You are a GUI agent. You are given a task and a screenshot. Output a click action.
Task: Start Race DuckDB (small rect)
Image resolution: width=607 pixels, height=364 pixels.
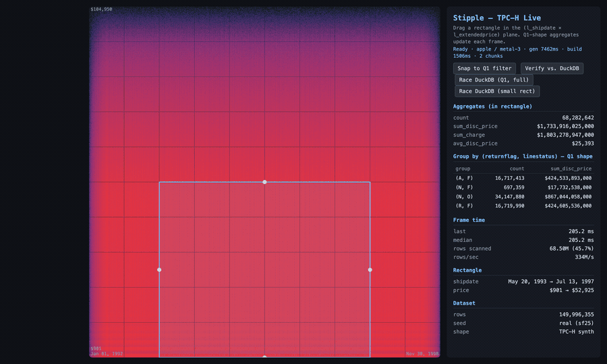tap(496, 91)
